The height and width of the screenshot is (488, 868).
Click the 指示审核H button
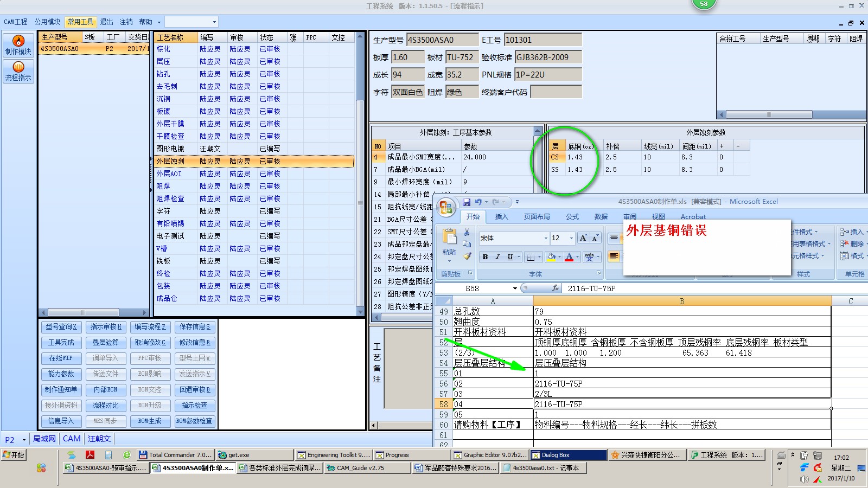click(x=106, y=327)
